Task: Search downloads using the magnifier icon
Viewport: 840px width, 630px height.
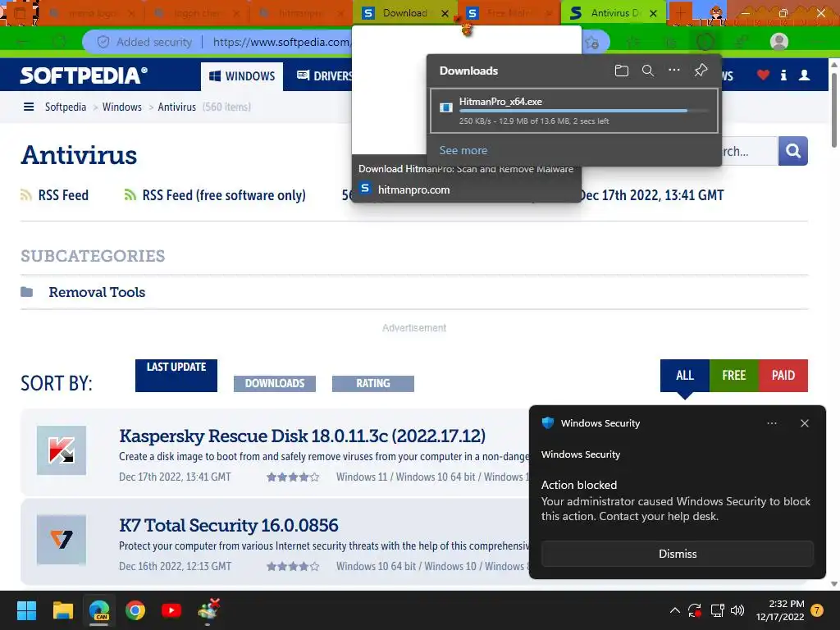Action: [648, 71]
